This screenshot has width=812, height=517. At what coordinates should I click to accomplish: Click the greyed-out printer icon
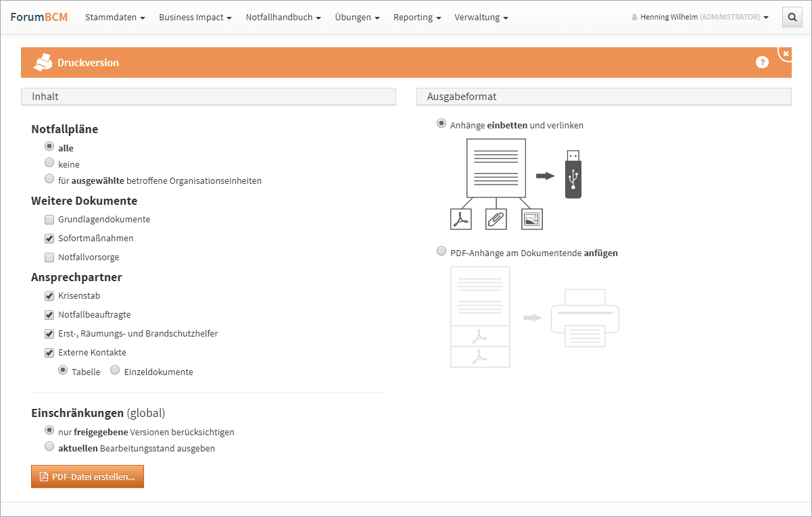[585, 318]
